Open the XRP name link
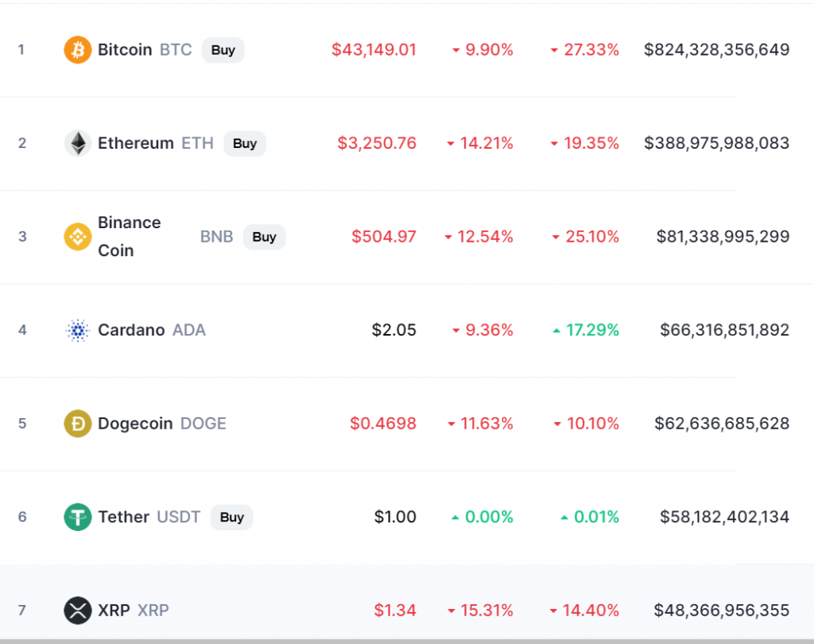Image resolution: width=814 pixels, height=644 pixels. click(114, 611)
